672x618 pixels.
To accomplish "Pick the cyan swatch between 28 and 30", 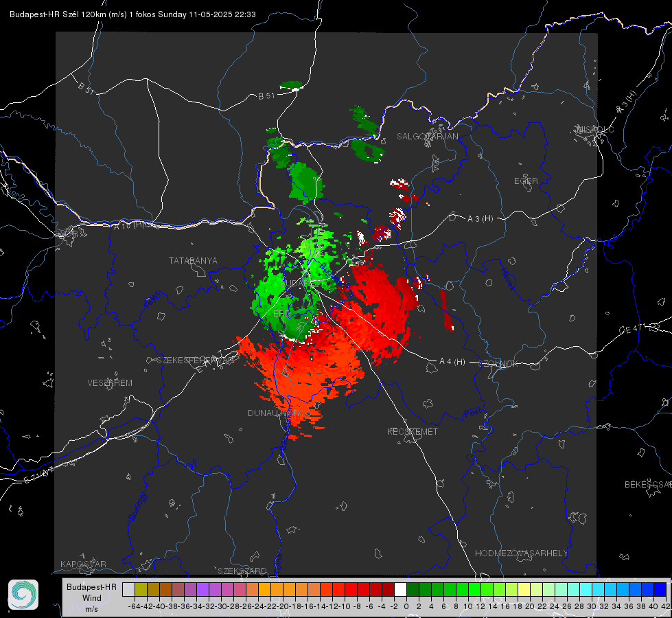I will (x=586, y=589).
